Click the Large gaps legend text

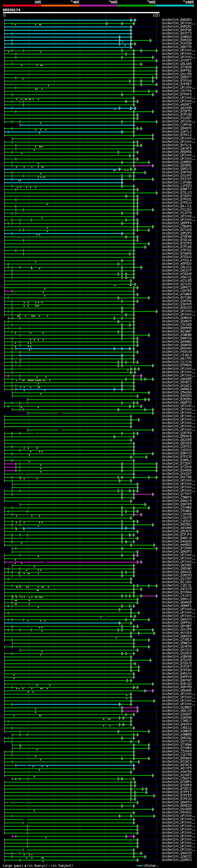pyautogui.click(x=38, y=866)
